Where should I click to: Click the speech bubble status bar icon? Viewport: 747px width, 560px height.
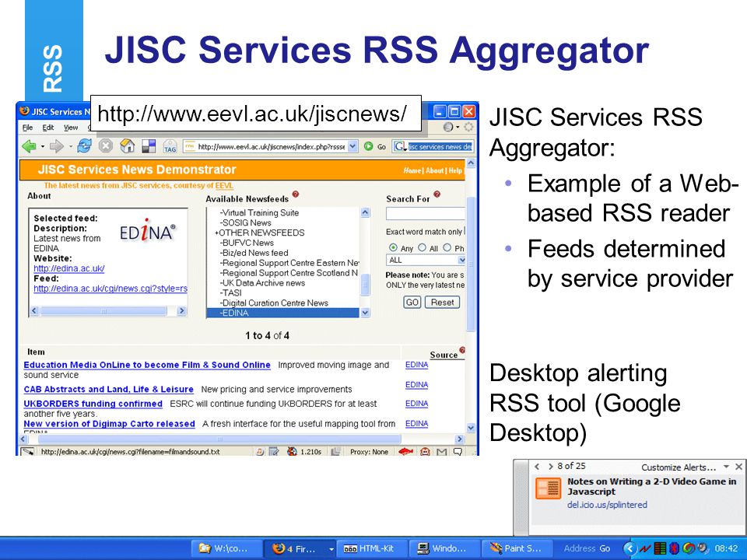point(458,451)
